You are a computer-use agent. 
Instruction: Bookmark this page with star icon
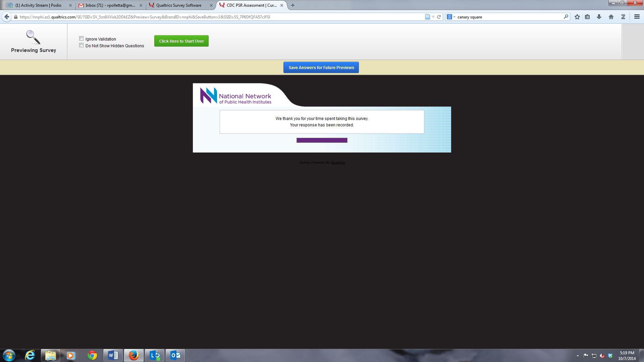tap(577, 17)
